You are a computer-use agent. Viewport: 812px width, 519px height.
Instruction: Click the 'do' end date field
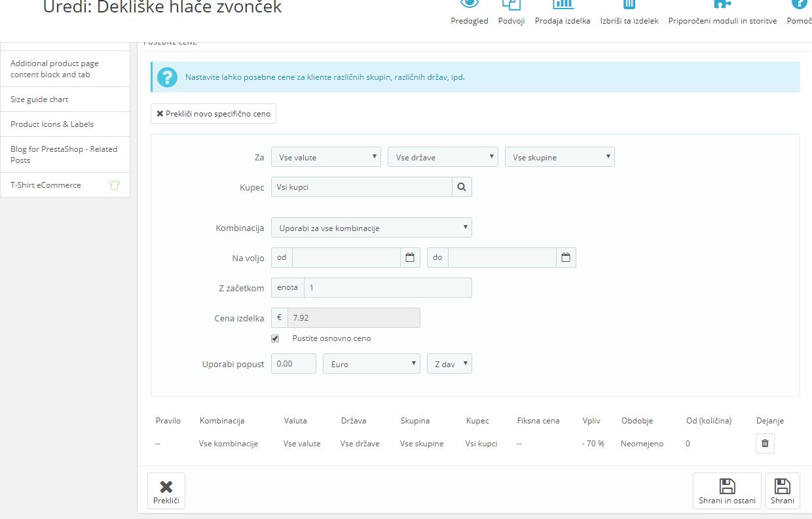pos(502,257)
